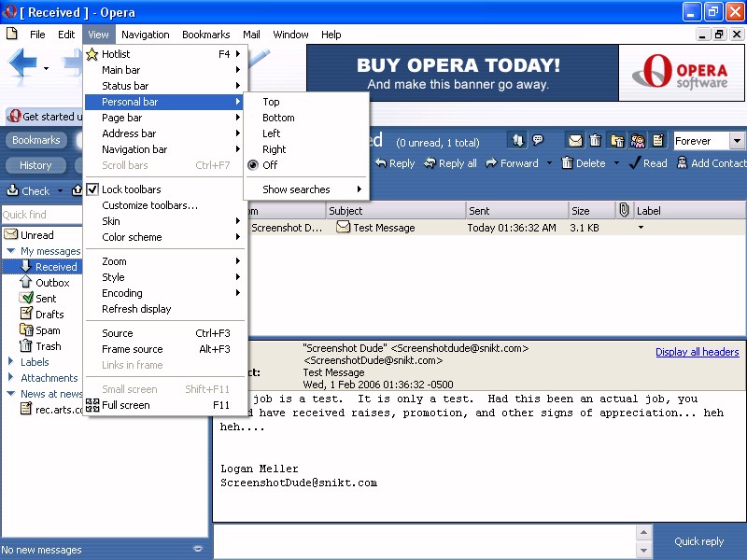This screenshot has width=747, height=560.
Task: Click the Reply all arrow icon
Action: [x=430, y=163]
